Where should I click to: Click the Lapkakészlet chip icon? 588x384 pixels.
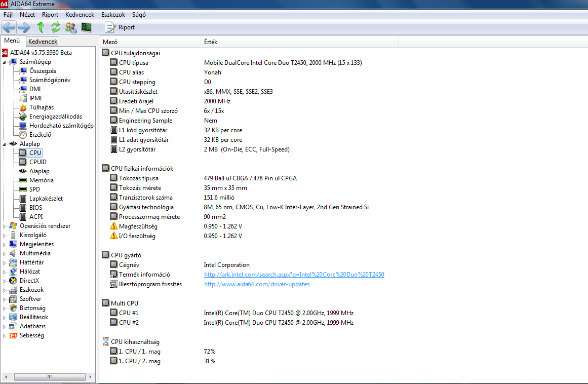pos(23,199)
